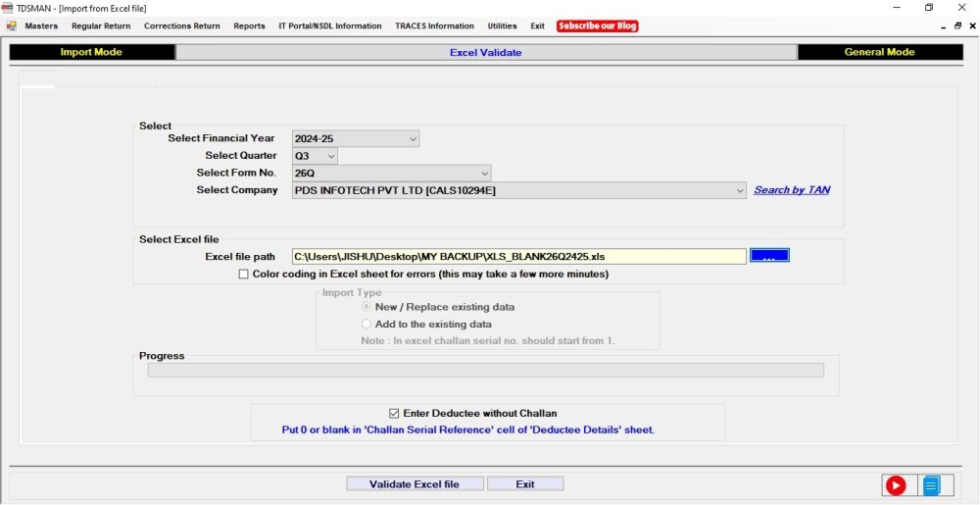Viewport: 980px width, 505px height.
Task: Open IT Portal/NSDL Information menu
Action: (330, 26)
